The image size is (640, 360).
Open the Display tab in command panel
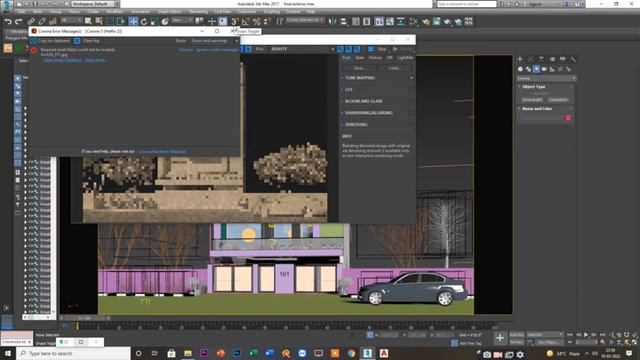(563, 59)
